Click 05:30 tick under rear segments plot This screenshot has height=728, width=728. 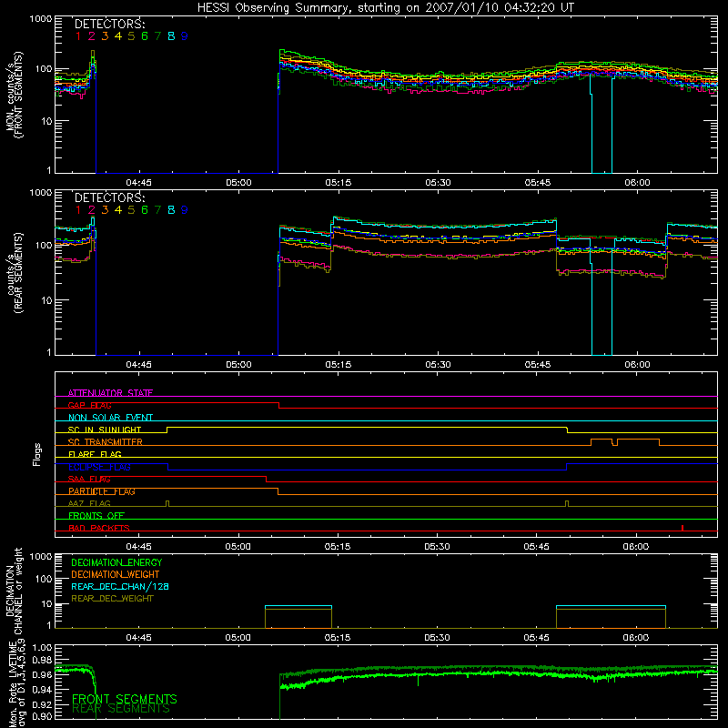click(x=438, y=365)
